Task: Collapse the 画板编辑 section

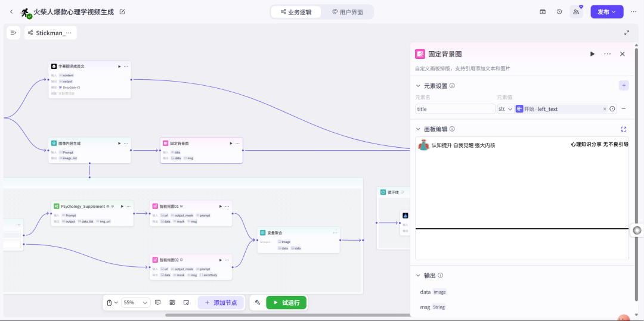Action: pyautogui.click(x=418, y=129)
